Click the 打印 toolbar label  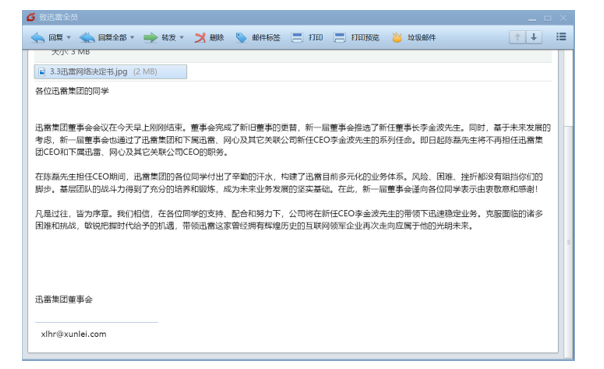pyautogui.click(x=315, y=37)
